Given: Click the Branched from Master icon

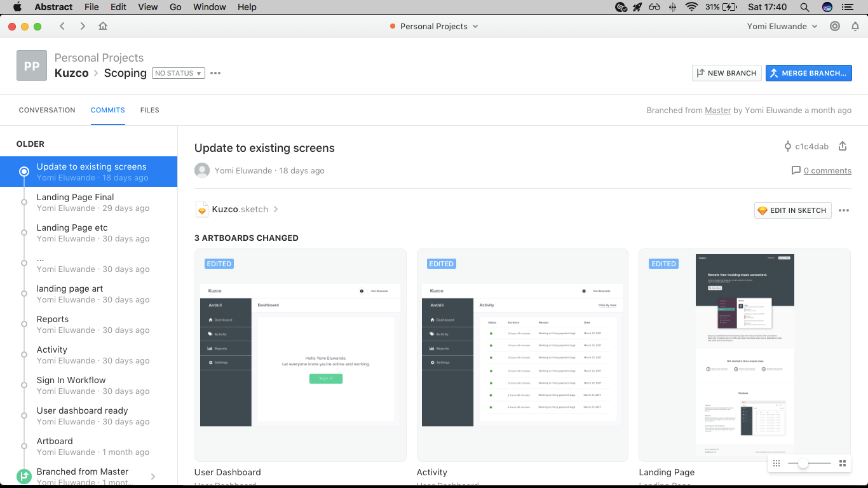Looking at the screenshot, I should pos(24,476).
